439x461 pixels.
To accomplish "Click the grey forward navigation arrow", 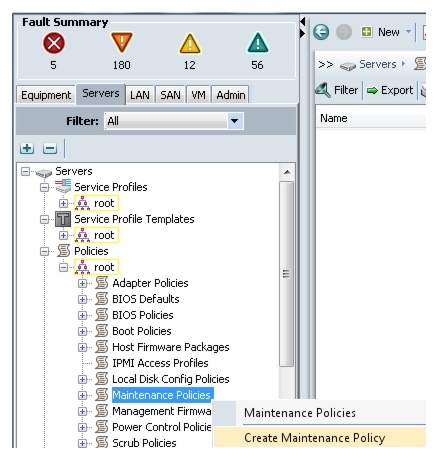I will (x=344, y=32).
